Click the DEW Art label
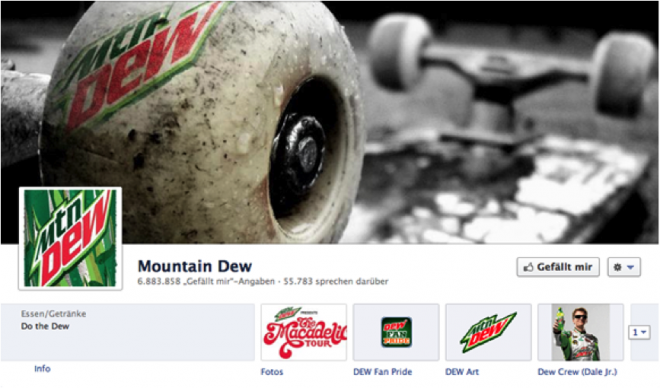This screenshot has height=388, width=660. tap(462, 372)
